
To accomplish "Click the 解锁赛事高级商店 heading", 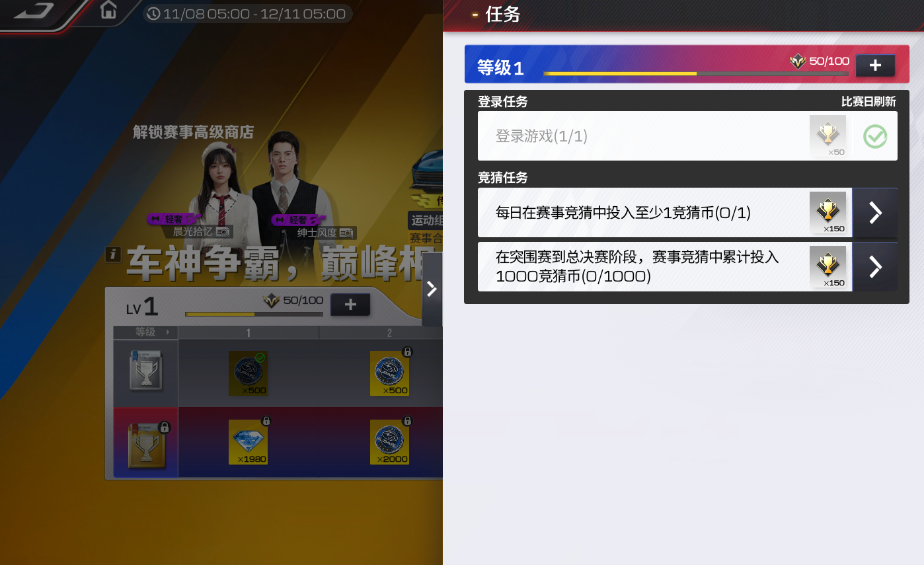I will point(193,132).
